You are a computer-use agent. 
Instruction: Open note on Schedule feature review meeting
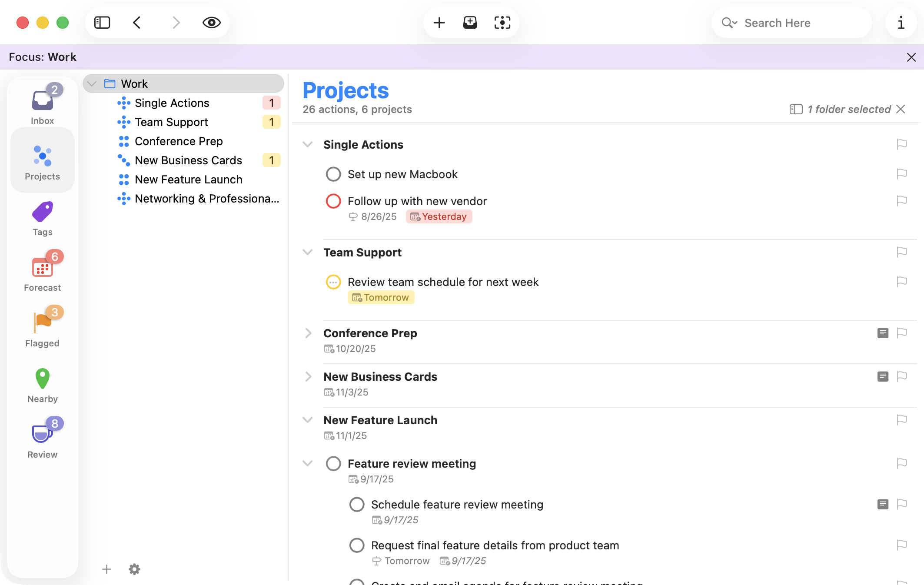[x=883, y=504]
